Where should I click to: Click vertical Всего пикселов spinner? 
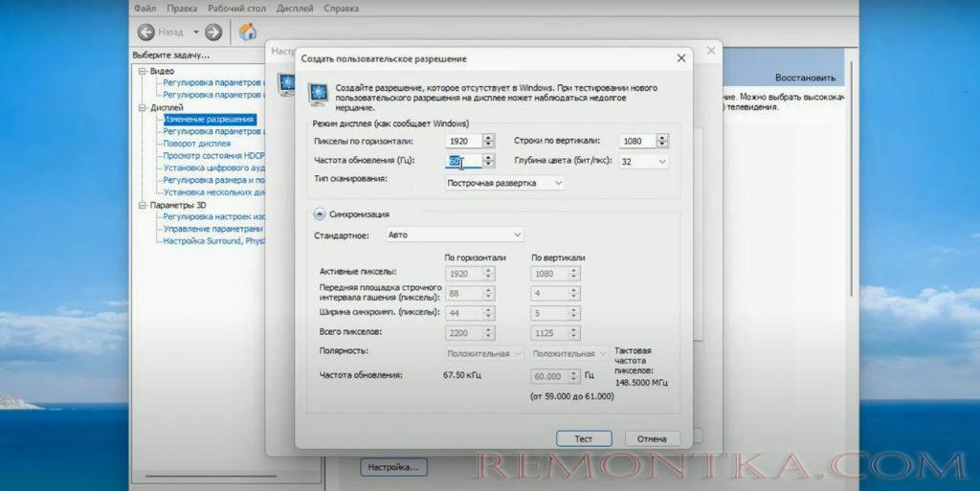click(x=574, y=333)
